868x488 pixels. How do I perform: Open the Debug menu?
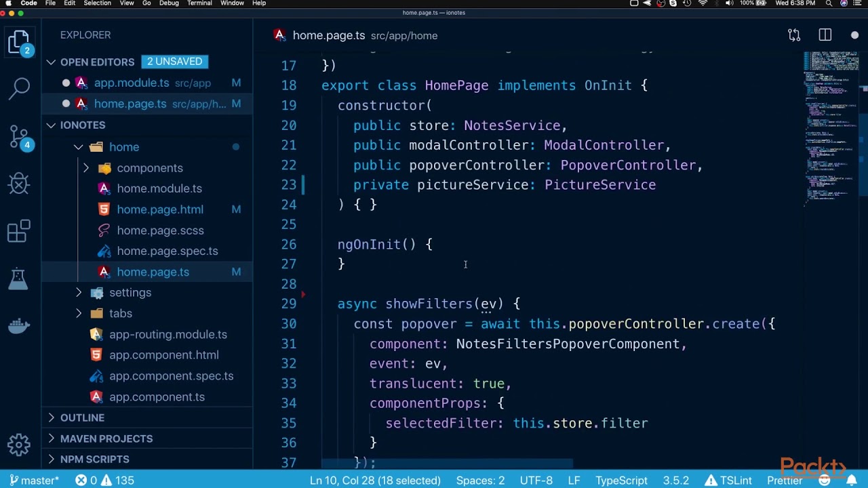point(169,3)
